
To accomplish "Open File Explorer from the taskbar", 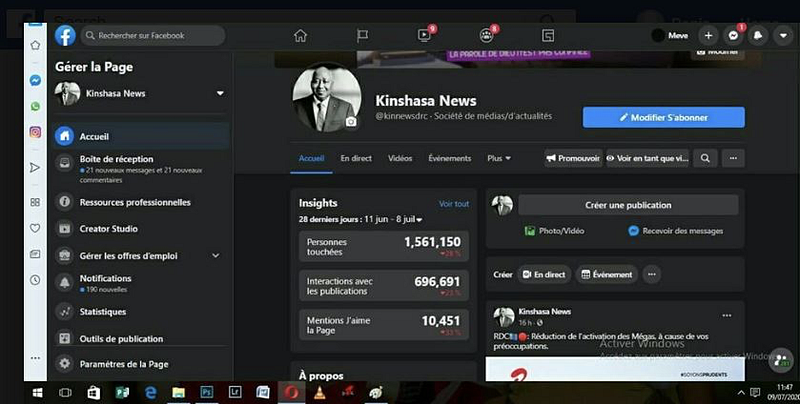I will (x=179, y=392).
